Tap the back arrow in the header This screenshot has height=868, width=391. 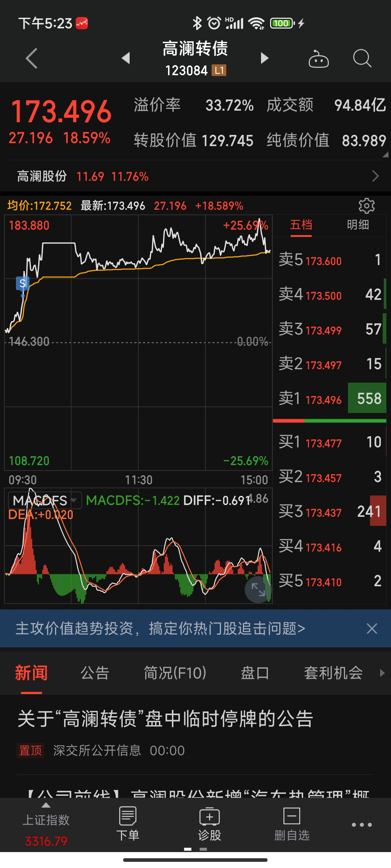[32, 58]
